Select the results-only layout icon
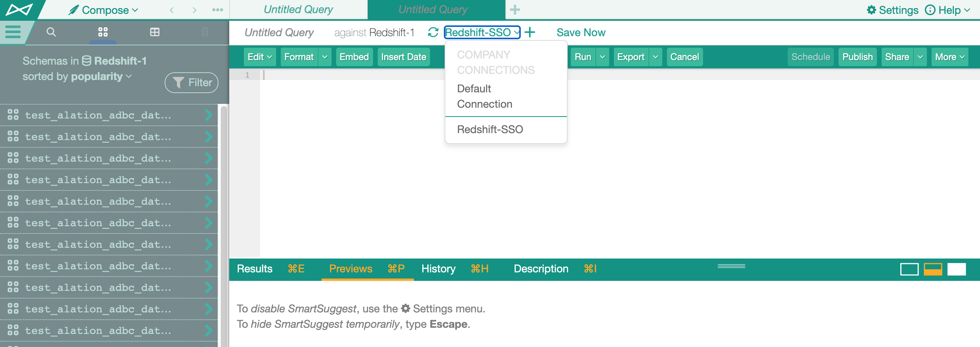 (957, 269)
